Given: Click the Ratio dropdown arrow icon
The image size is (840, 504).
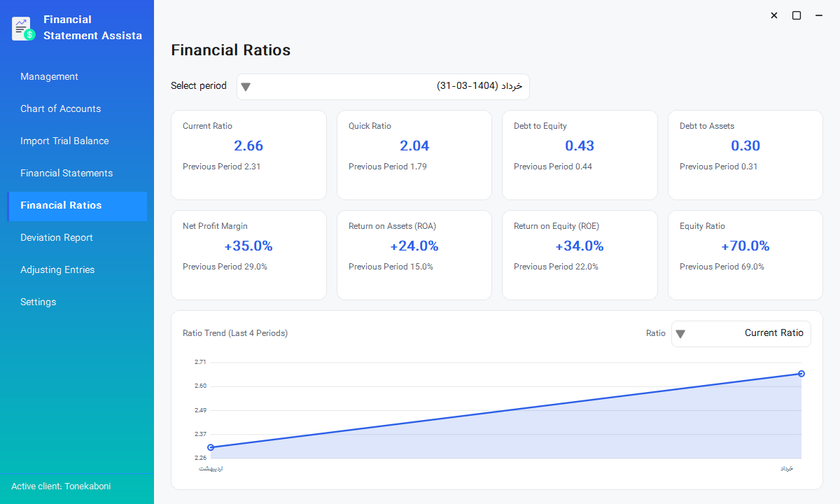Looking at the screenshot, I should [x=680, y=334].
